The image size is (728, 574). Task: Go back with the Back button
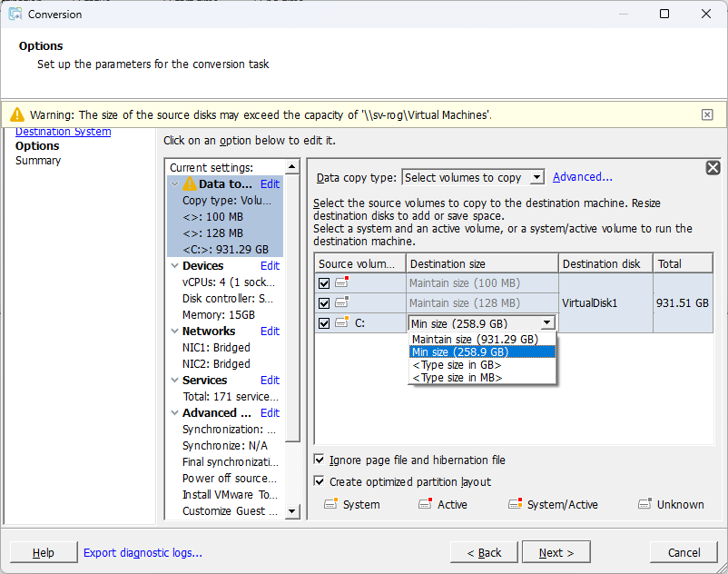tap(484, 552)
